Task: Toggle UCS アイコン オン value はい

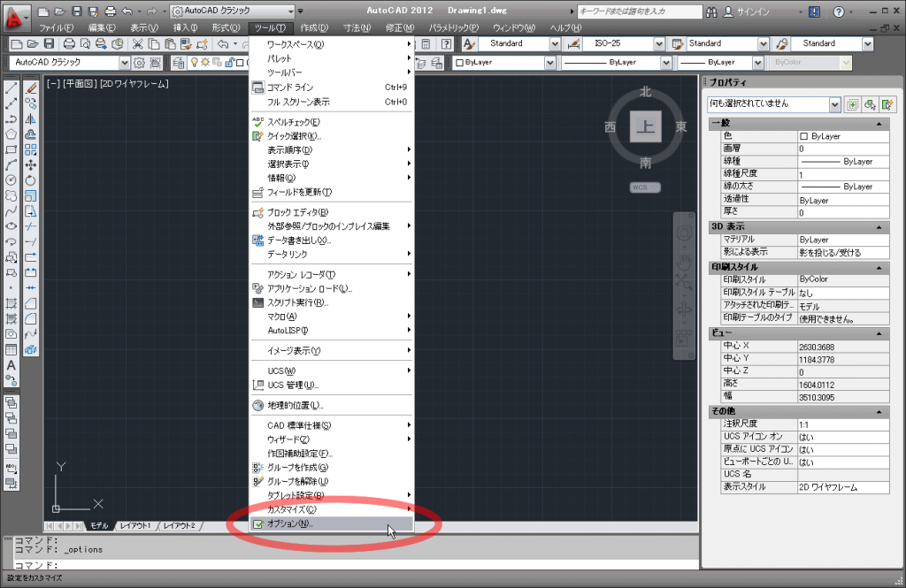Action: [x=843, y=437]
